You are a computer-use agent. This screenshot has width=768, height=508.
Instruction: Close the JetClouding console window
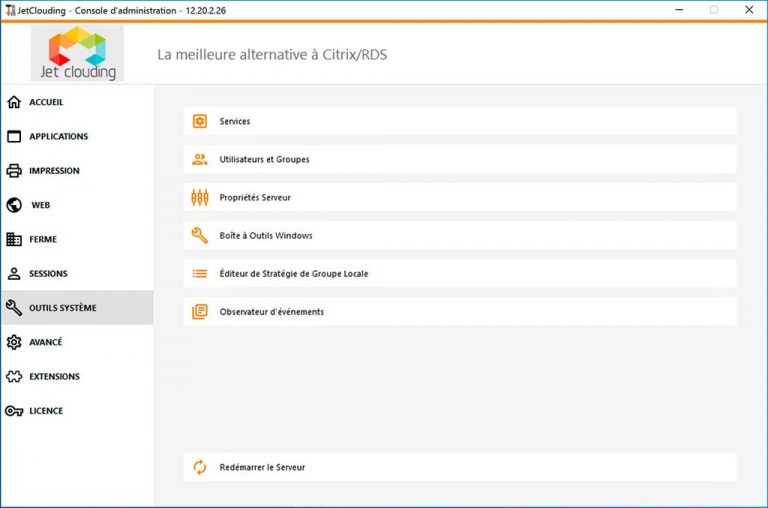tap(749, 10)
